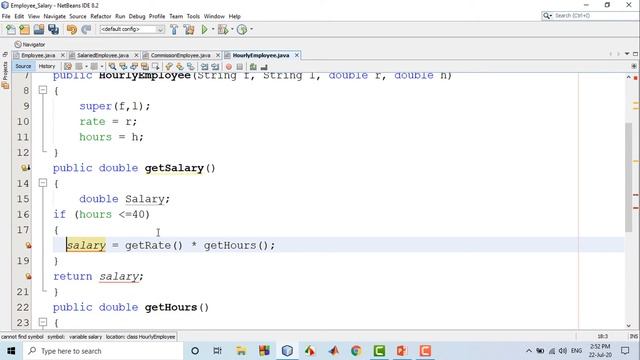Viewport: 640px width, 360px height.
Task: Open Task View on taskbar
Action: click(x=217, y=351)
